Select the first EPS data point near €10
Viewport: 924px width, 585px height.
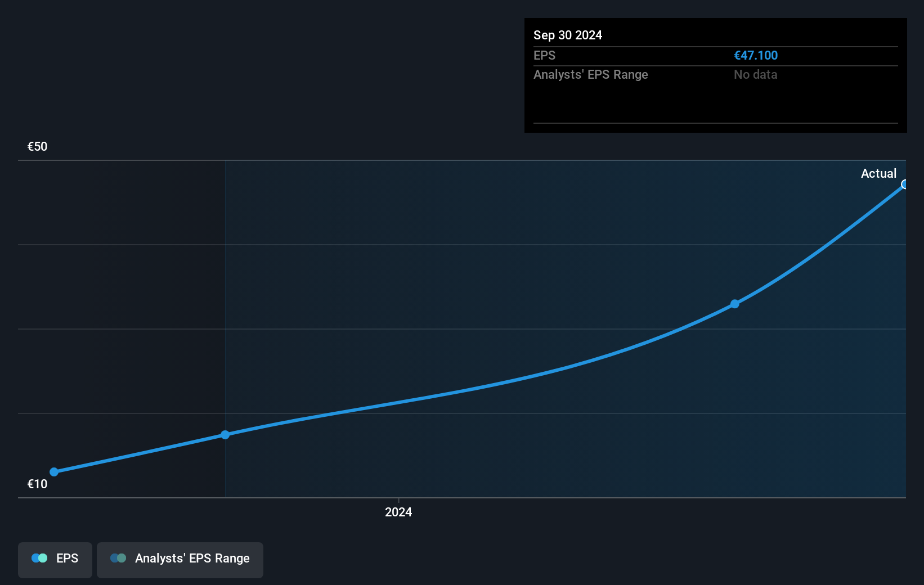coord(54,472)
